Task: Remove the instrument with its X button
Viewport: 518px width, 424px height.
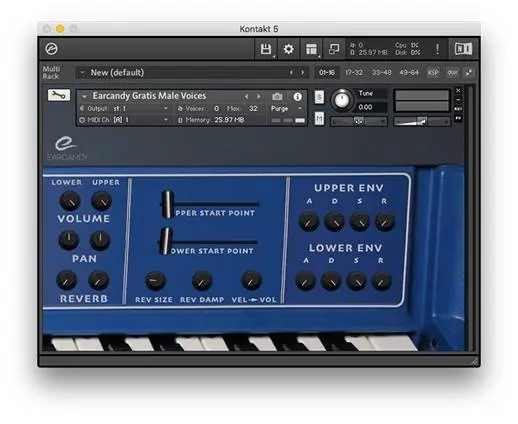Action: pyautogui.click(x=458, y=90)
